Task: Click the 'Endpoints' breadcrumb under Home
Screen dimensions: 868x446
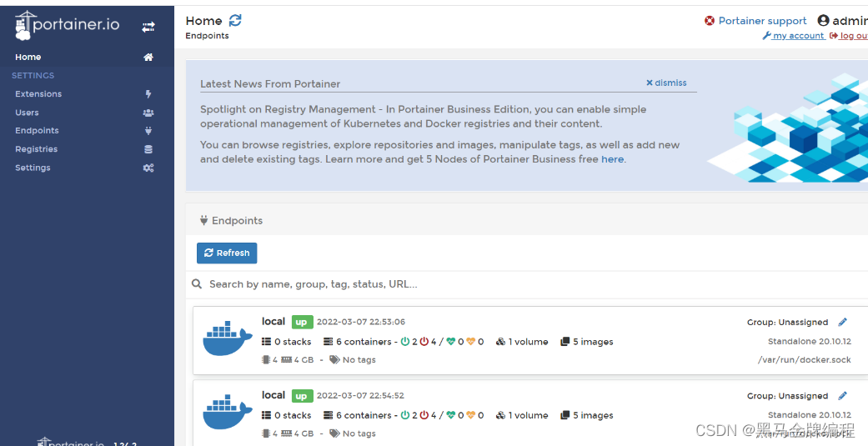Action: tap(207, 35)
